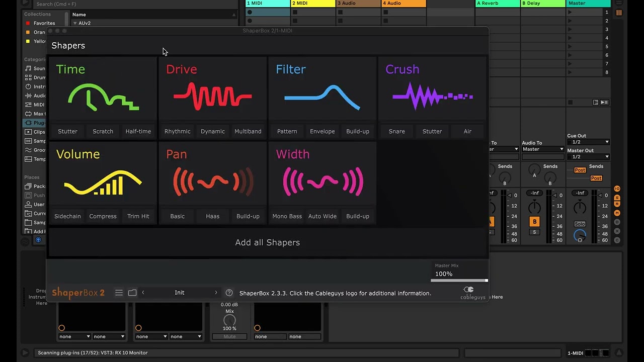Click the ShaperBox help question mark icon
This screenshot has height=362, width=644.
pyautogui.click(x=229, y=293)
